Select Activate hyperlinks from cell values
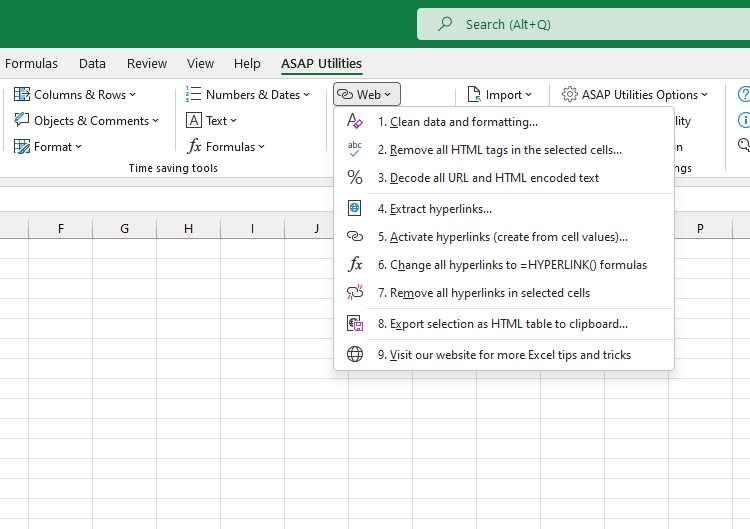Screen dimensions: 750x529 tap(504, 236)
